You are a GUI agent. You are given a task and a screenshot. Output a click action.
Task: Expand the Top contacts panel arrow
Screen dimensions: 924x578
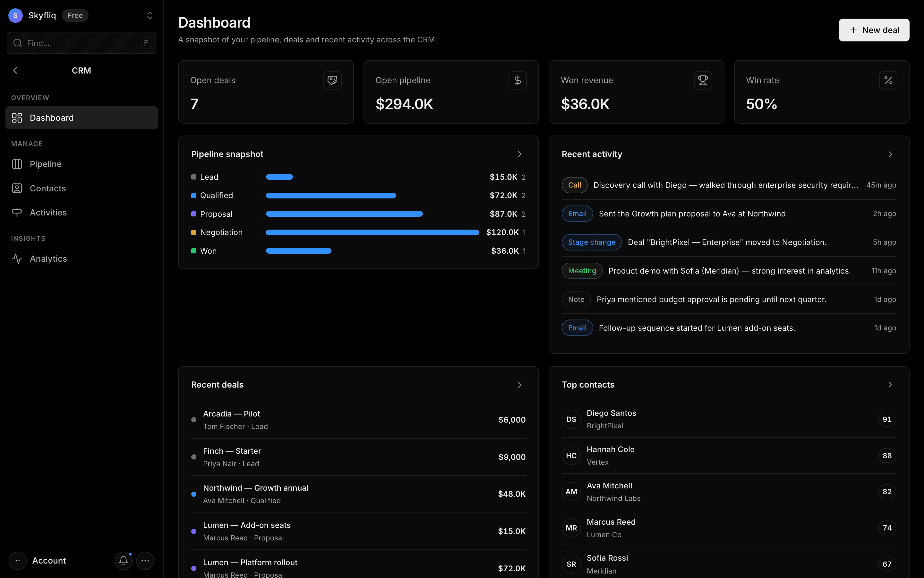[x=890, y=385]
